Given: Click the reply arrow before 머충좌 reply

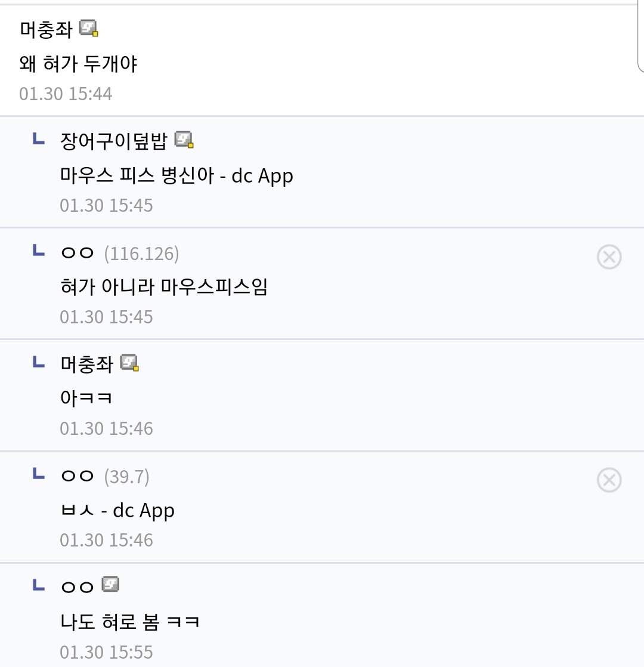Looking at the screenshot, I should click(39, 362).
